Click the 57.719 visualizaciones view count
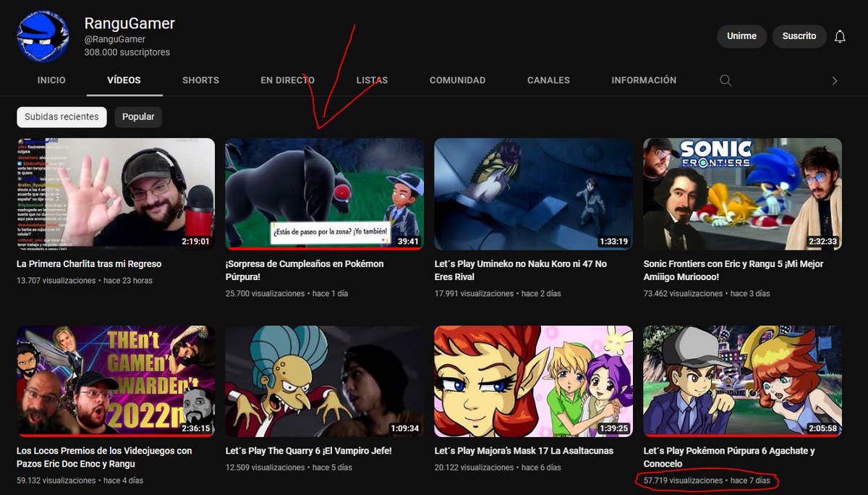The width and height of the screenshot is (868, 495). click(683, 481)
